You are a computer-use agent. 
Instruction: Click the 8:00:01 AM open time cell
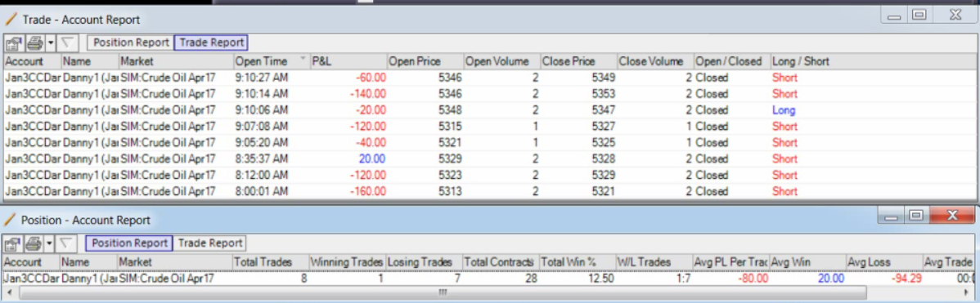[262, 191]
